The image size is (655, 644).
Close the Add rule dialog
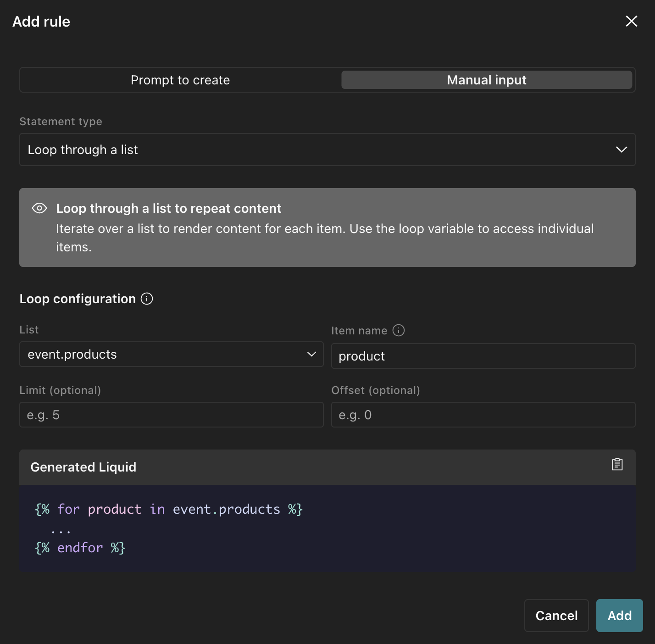click(x=631, y=21)
